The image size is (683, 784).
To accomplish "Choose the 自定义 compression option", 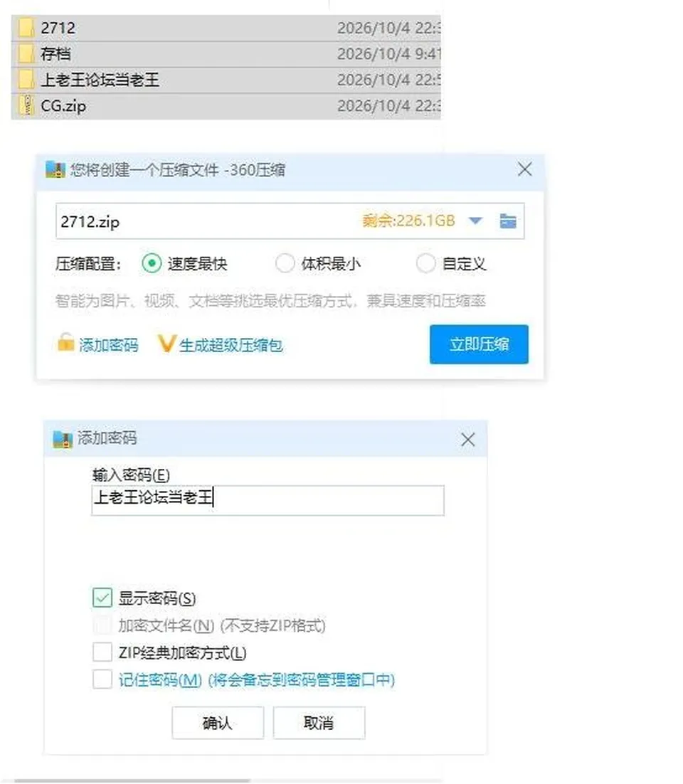I will 425,263.
